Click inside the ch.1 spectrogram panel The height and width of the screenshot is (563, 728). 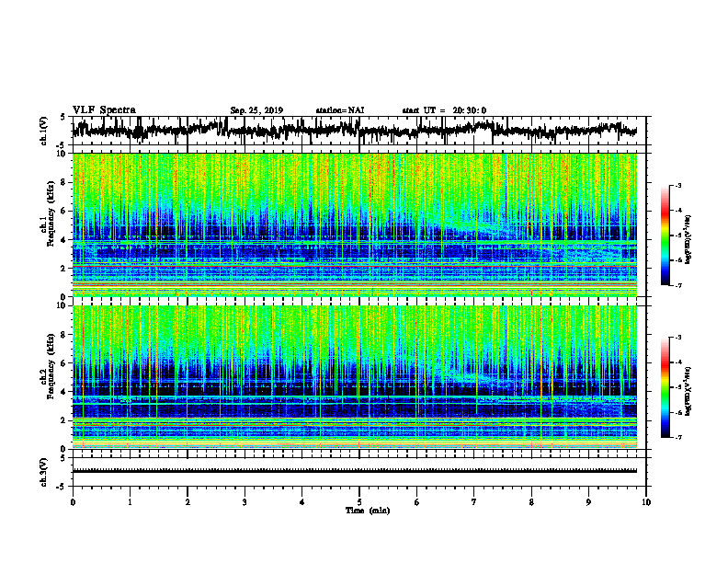pyautogui.click(x=355, y=224)
